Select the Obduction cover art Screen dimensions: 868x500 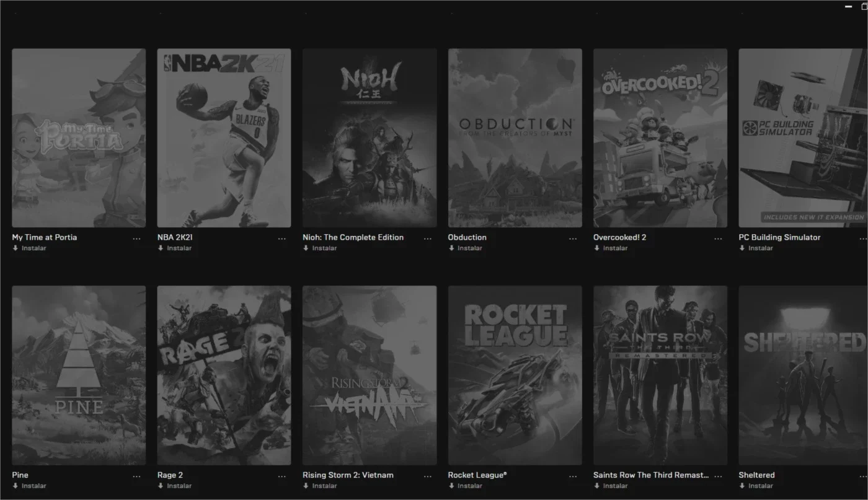pos(515,138)
